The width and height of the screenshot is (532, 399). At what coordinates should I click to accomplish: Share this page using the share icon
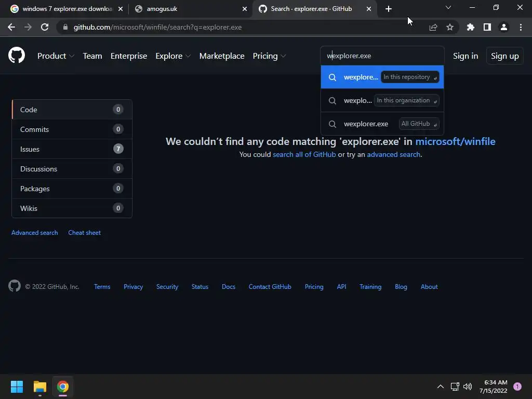[x=433, y=27]
